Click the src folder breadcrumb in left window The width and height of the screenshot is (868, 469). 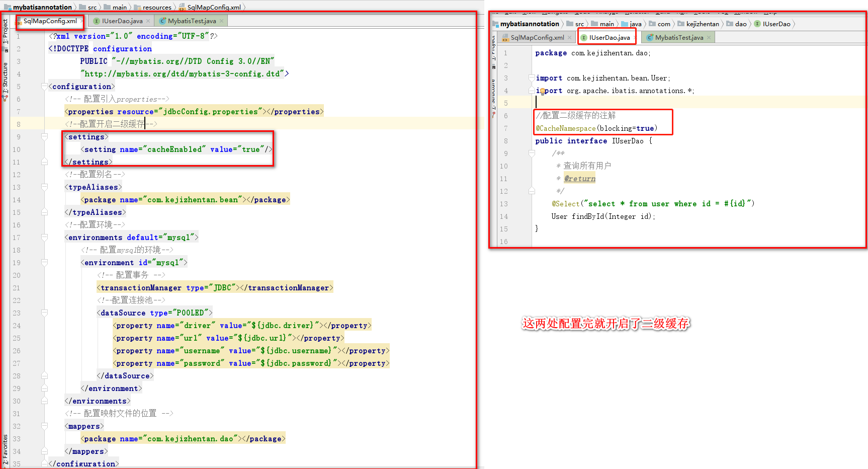coord(88,7)
